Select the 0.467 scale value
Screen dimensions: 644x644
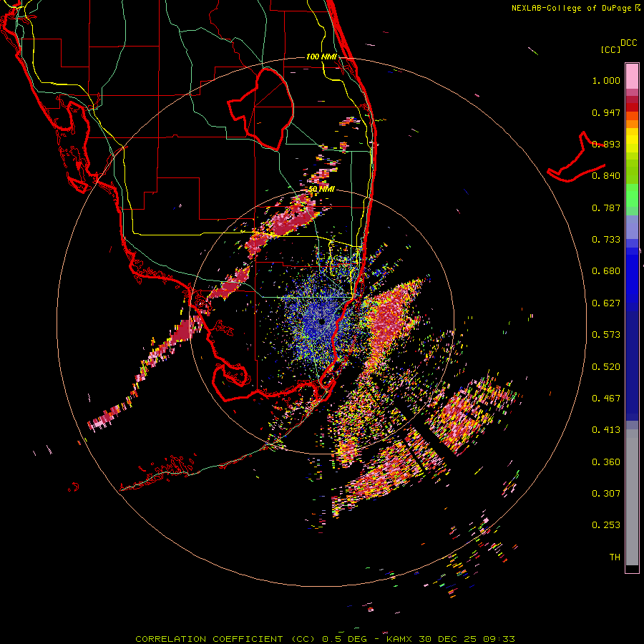(x=606, y=399)
